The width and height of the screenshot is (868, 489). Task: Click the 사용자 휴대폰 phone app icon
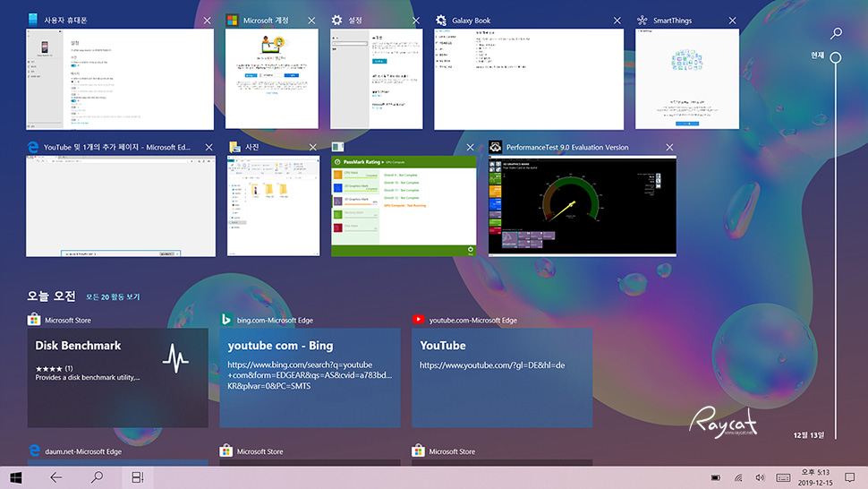pyautogui.click(x=32, y=20)
